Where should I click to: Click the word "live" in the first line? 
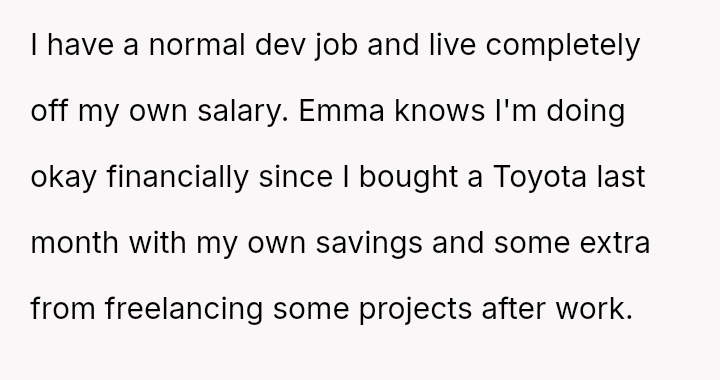pyautogui.click(x=452, y=45)
